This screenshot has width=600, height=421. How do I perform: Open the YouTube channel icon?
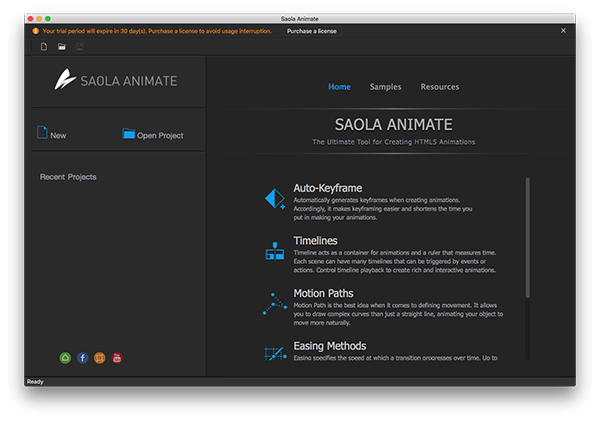tap(117, 358)
